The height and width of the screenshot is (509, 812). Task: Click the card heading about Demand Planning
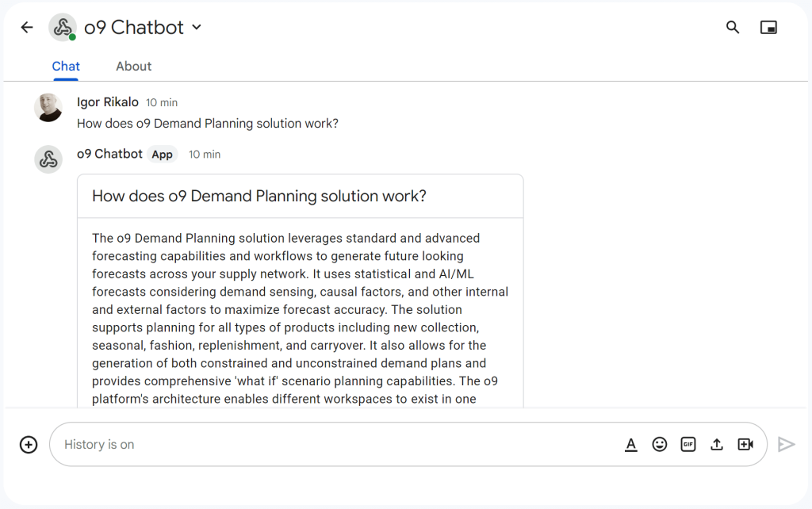point(259,197)
